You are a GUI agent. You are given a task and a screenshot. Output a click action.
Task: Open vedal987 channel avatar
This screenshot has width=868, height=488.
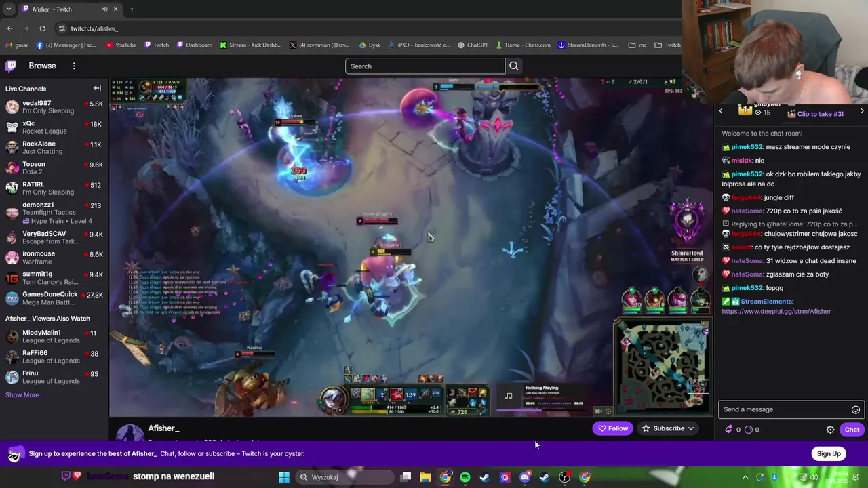click(x=12, y=107)
